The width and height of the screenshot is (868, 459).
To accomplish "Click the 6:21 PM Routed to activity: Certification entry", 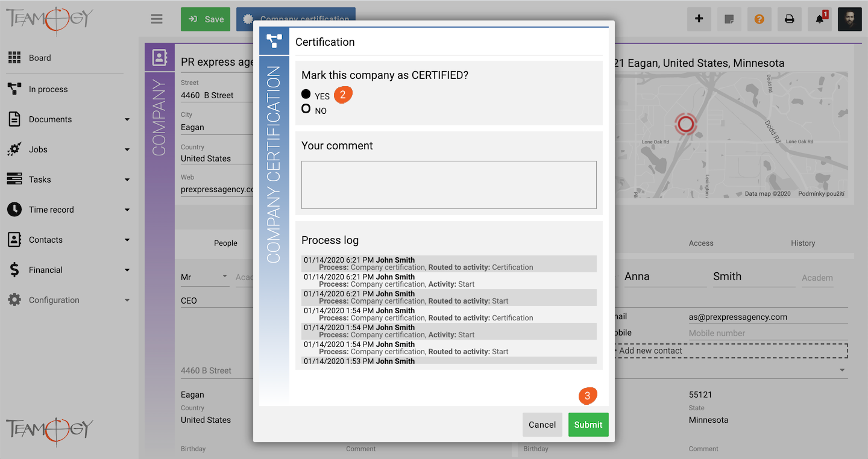I will click(449, 264).
